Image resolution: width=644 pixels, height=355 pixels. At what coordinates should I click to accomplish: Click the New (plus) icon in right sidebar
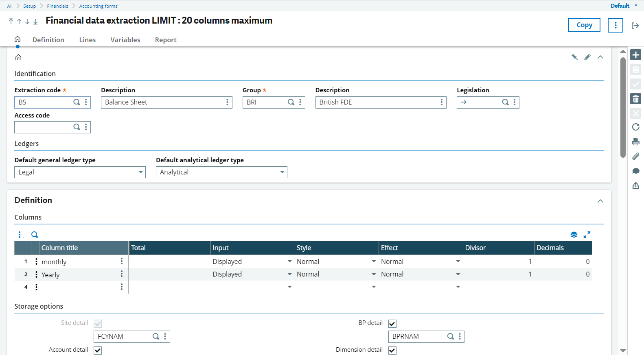(635, 55)
